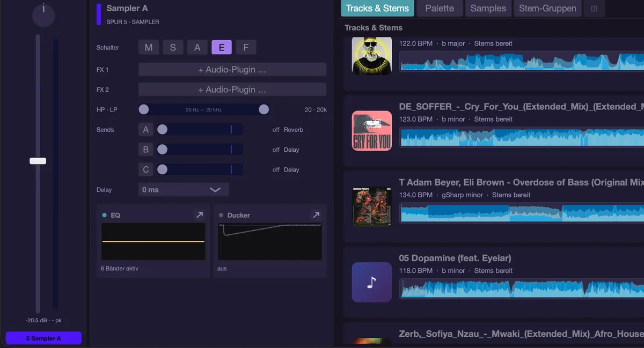Click the Ducker envelope display
Viewport: 644px width, 348px height.
(270, 242)
